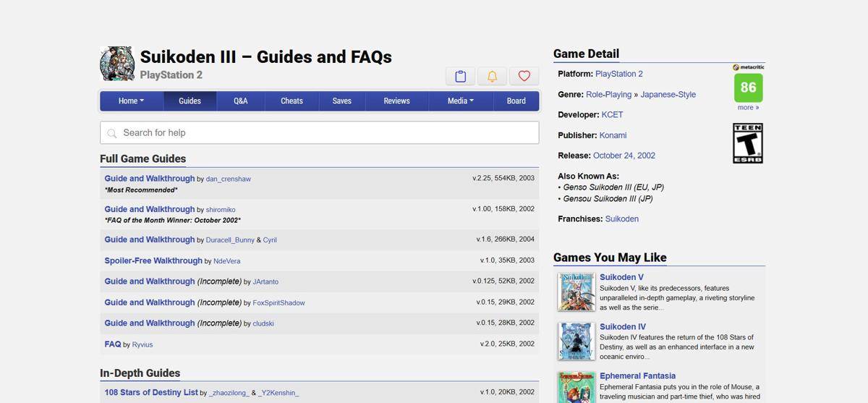Open the Konami publisher link

[x=613, y=135]
